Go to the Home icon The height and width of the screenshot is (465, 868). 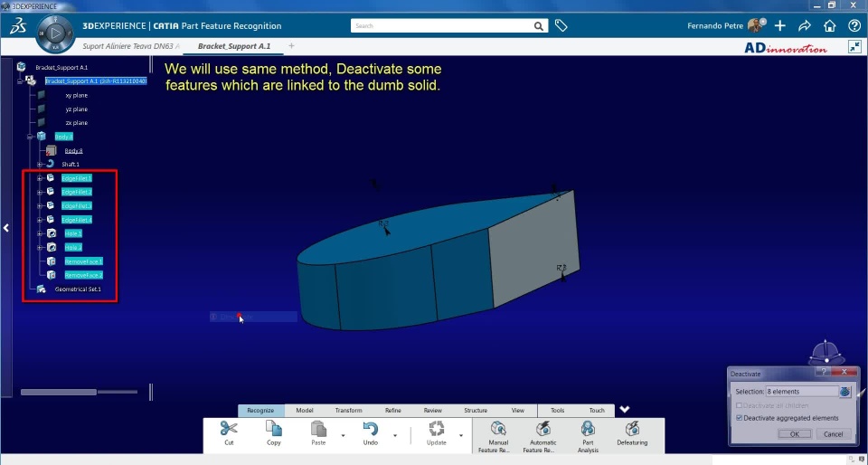click(829, 25)
